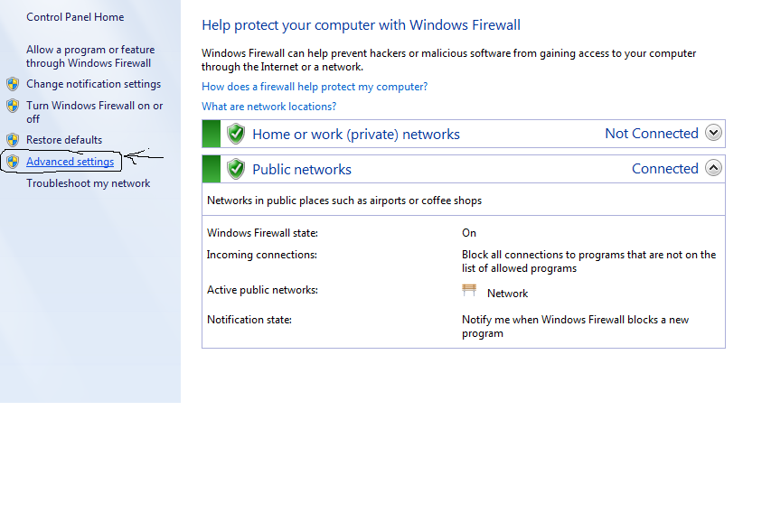Click Home or work (private) networks heading

[356, 134]
